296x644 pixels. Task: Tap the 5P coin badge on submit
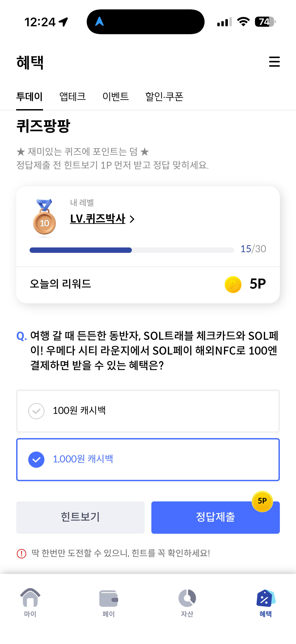pos(262,501)
